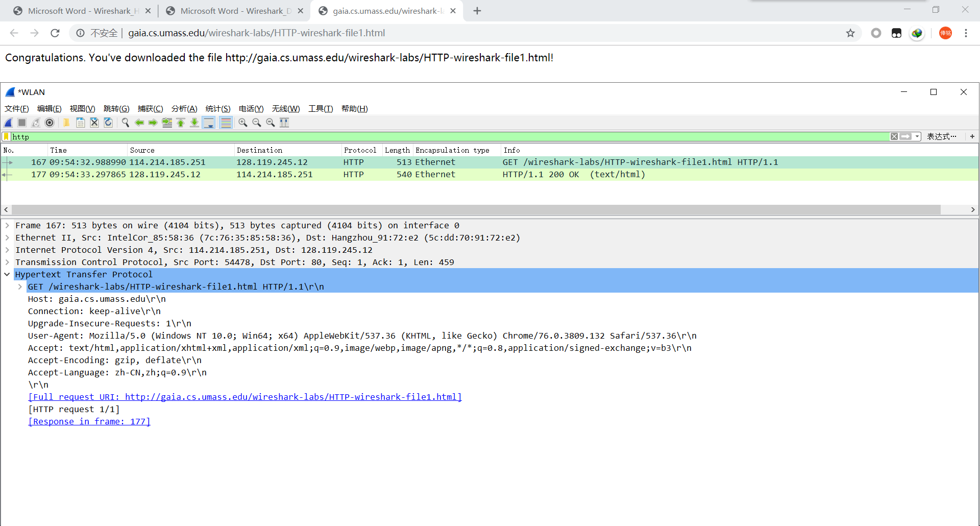Switch to first Microsoft Word Wireshark tab
The height and width of the screenshot is (526, 980).
82,11
